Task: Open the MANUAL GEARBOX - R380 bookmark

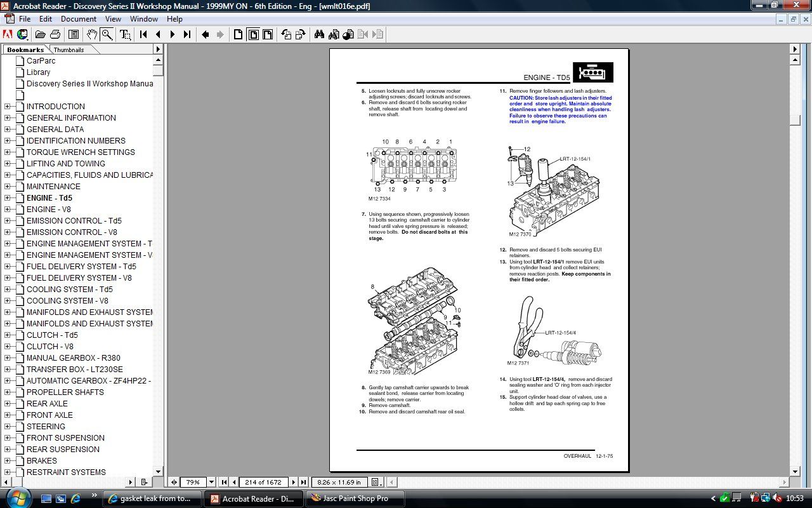Action: click(x=73, y=358)
